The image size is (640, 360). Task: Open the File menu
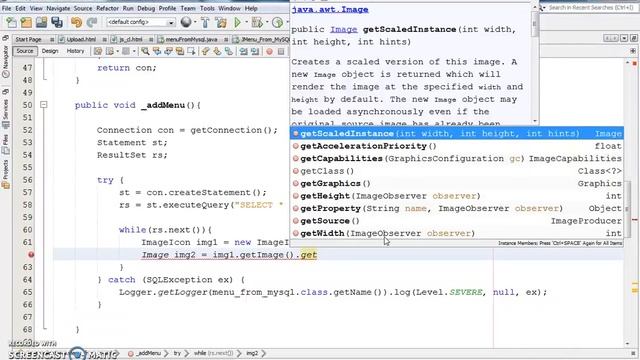pos(7,8)
